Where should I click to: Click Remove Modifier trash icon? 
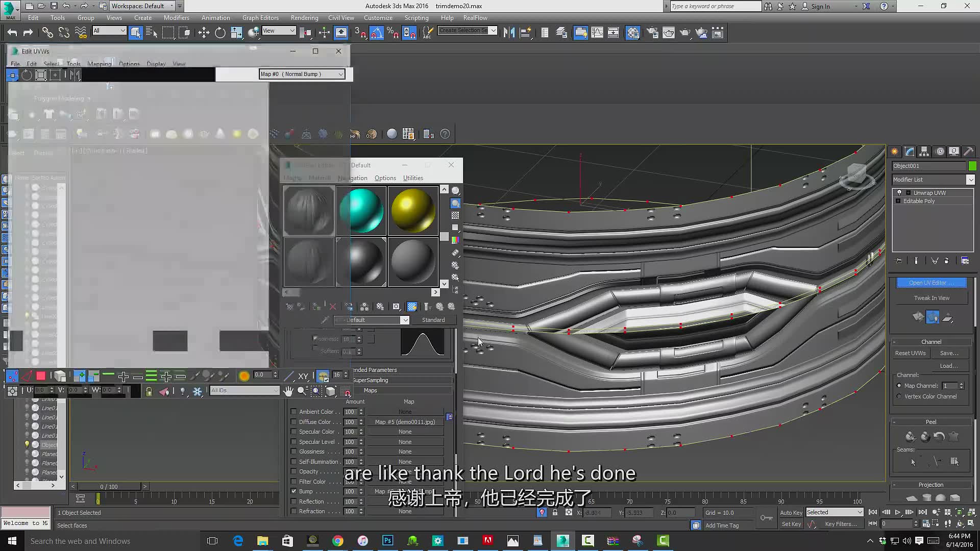tap(947, 261)
